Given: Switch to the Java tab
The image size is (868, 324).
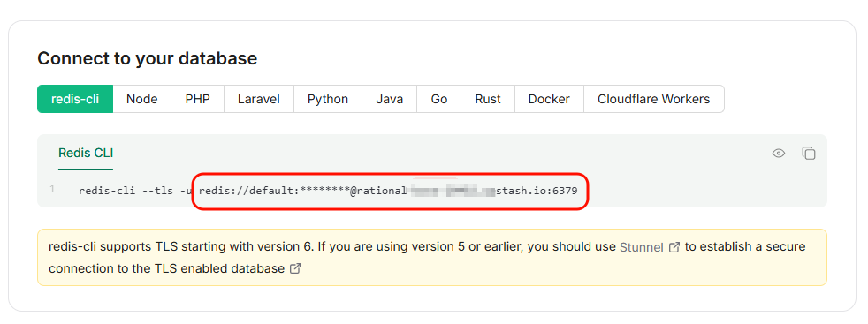Looking at the screenshot, I should (x=389, y=99).
